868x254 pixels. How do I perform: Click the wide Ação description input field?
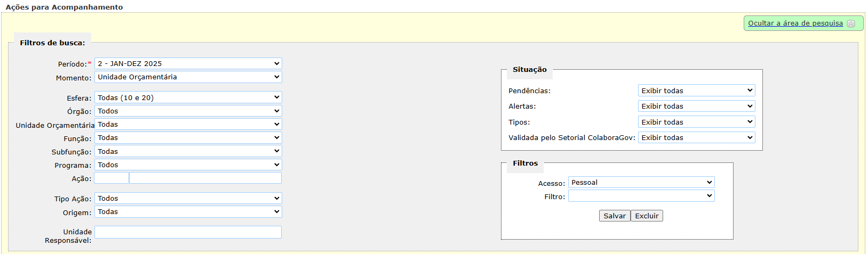pyautogui.click(x=205, y=178)
